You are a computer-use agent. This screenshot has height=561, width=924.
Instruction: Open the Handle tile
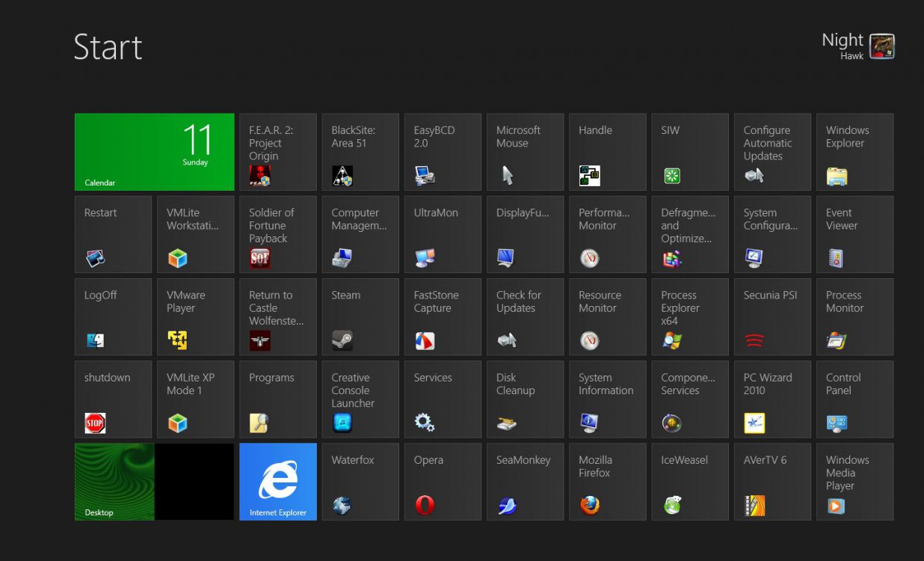pos(608,152)
